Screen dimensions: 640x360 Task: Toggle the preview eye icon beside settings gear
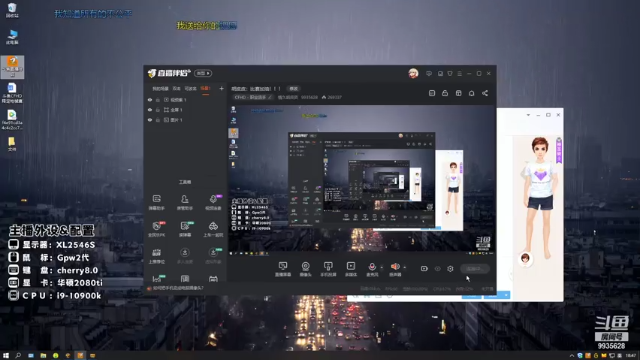438,269
